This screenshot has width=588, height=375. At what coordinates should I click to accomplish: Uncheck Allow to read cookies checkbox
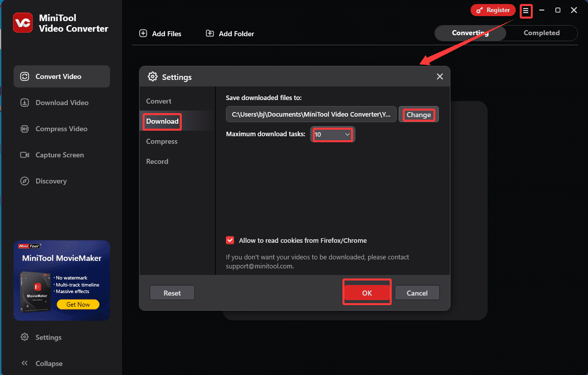(x=230, y=240)
